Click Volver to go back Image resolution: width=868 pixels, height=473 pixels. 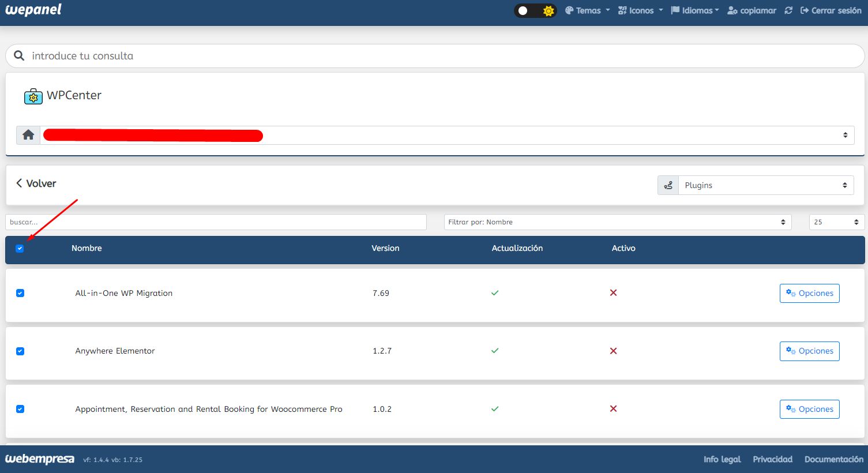coord(36,183)
